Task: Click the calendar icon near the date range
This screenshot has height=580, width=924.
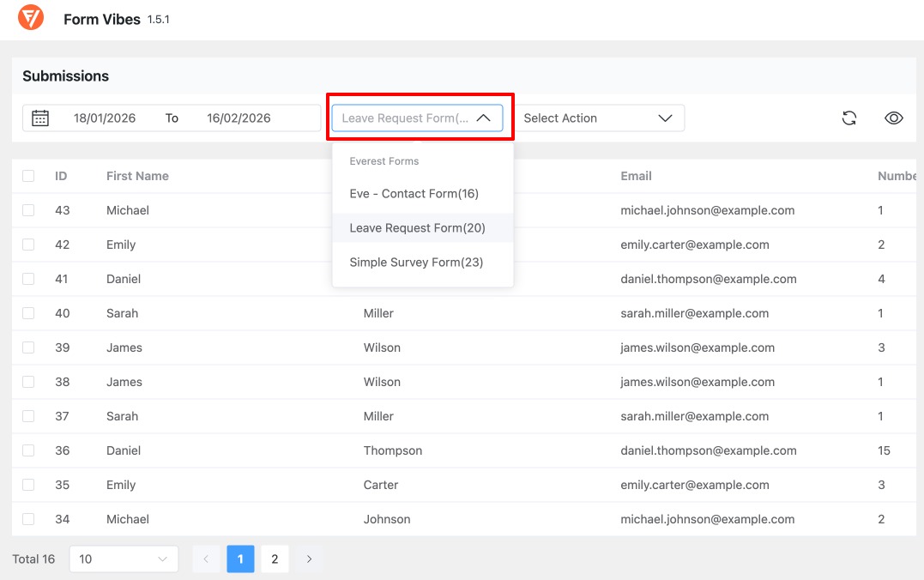Action: (39, 118)
